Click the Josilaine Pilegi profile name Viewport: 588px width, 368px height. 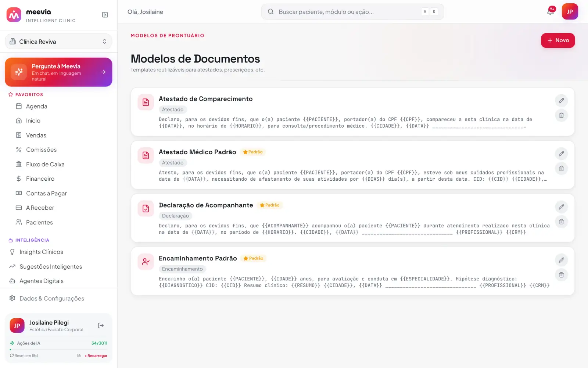pos(49,323)
